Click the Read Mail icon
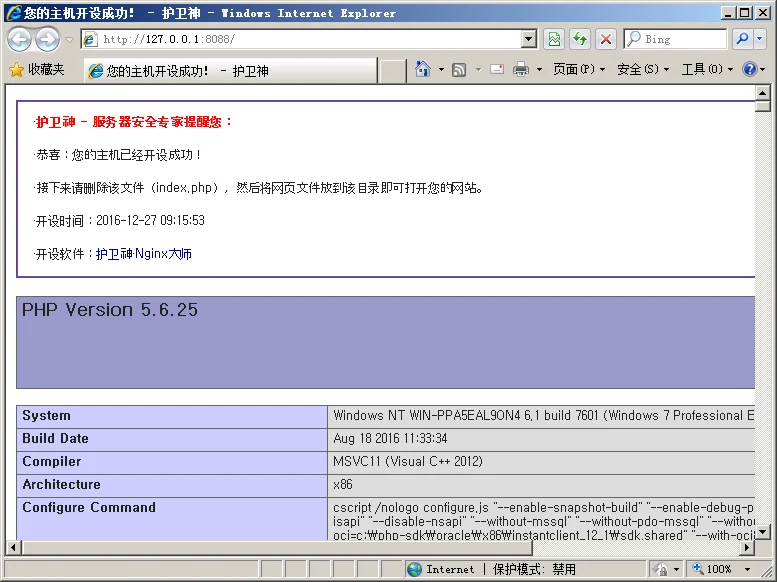Image resolution: width=777 pixels, height=582 pixels. coord(497,69)
